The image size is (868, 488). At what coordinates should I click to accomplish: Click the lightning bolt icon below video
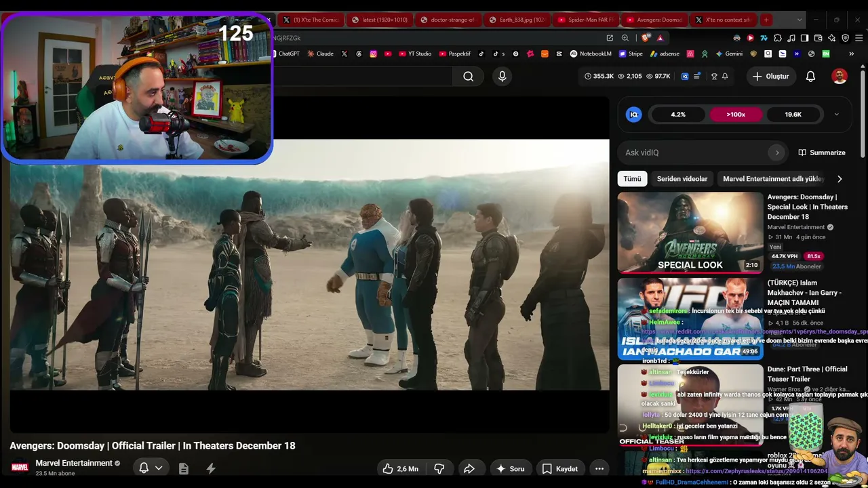click(211, 468)
